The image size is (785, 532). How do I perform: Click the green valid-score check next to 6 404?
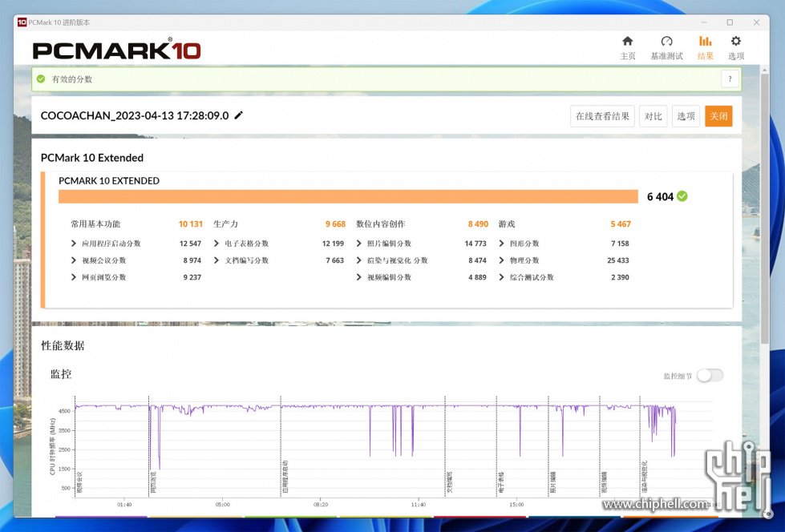click(682, 196)
